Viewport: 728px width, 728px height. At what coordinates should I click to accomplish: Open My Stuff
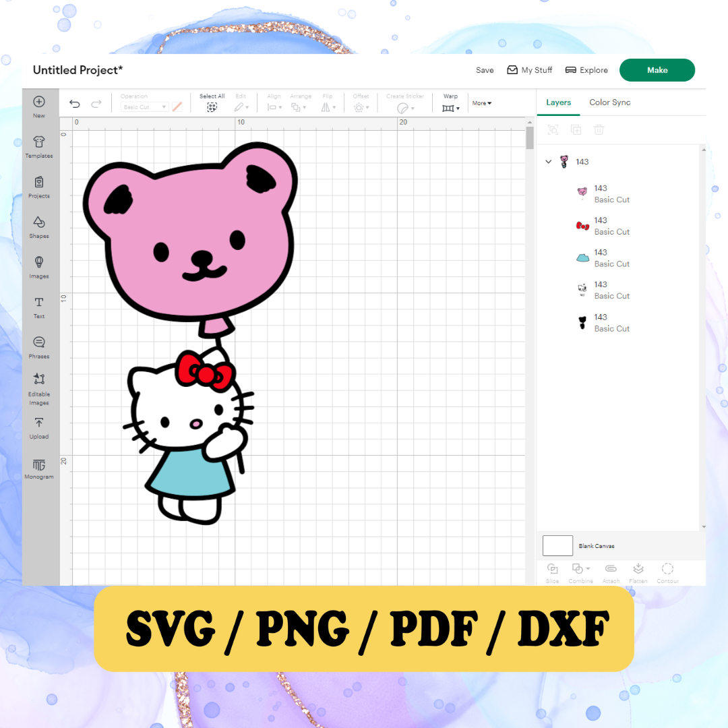[x=530, y=70]
